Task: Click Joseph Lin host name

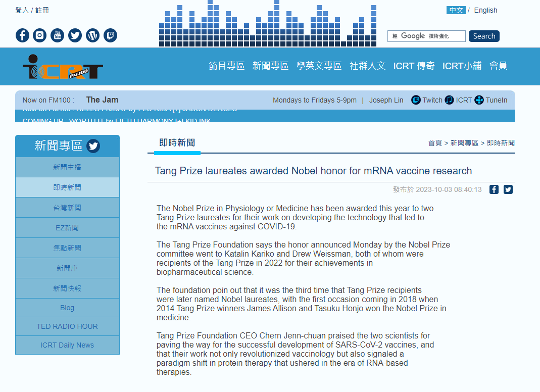Action: (x=386, y=100)
